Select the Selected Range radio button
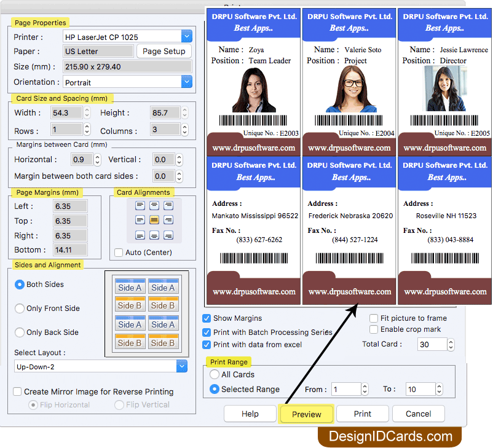The height and width of the screenshot is (448, 493). tap(215, 389)
